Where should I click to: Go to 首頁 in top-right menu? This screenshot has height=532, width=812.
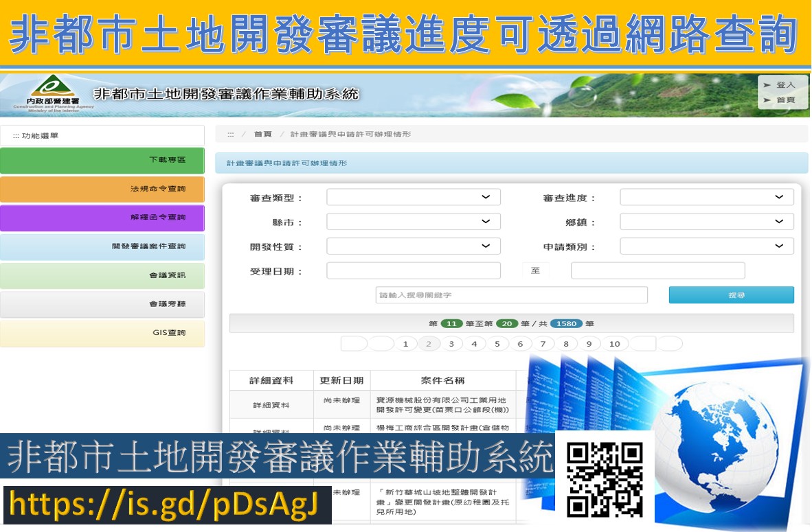point(785,100)
